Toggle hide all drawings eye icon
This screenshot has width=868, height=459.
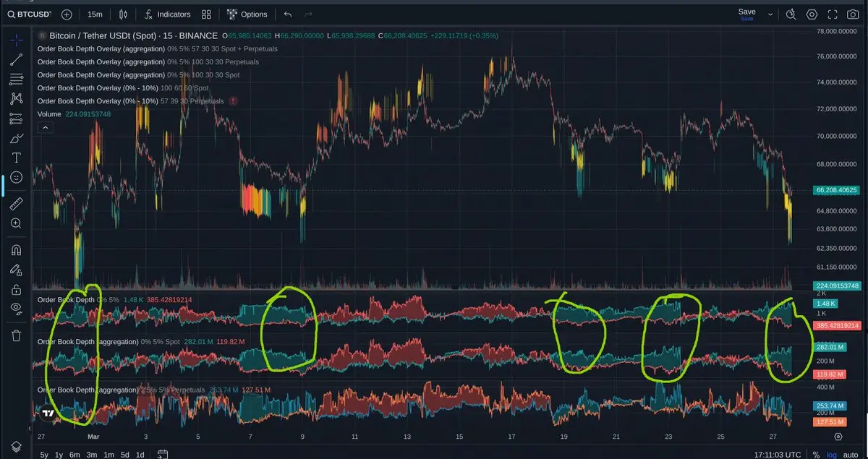click(16, 309)
